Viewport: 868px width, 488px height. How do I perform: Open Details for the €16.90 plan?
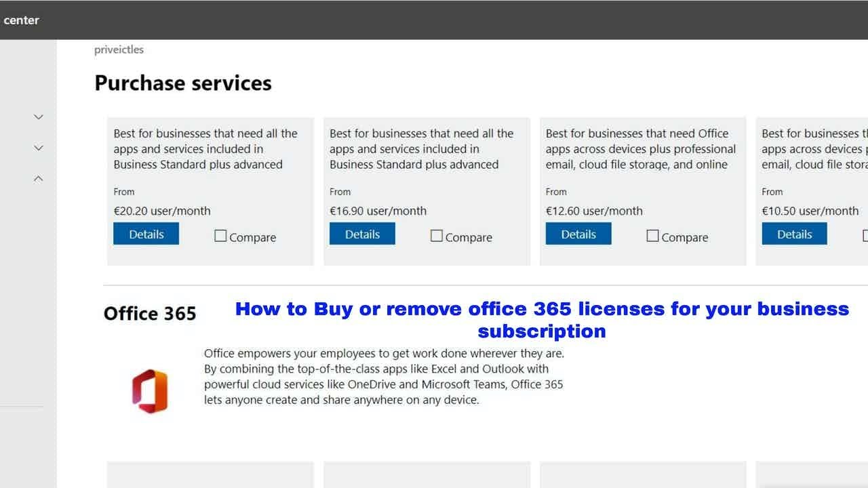pyautogui.click(x=362, y=234)
